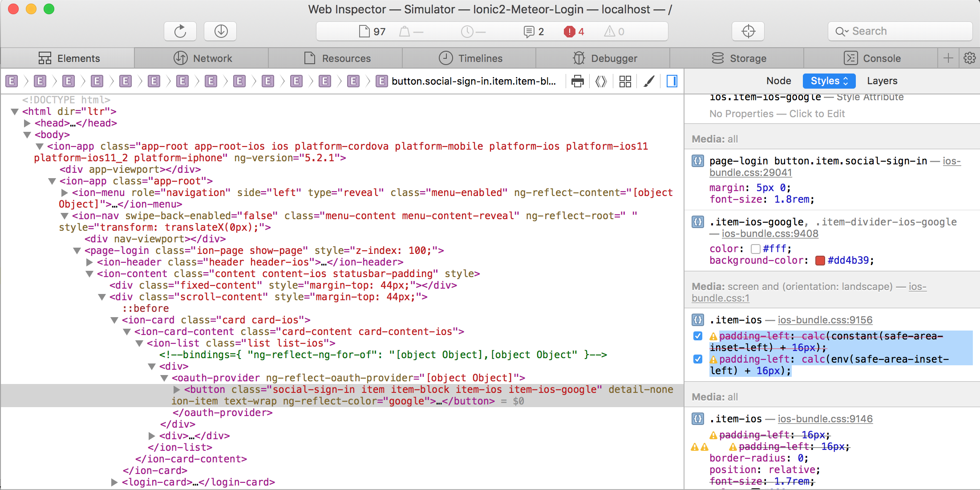Click the download web archive icon
Viewport: 980px width, 490px height.
point(221,31)
